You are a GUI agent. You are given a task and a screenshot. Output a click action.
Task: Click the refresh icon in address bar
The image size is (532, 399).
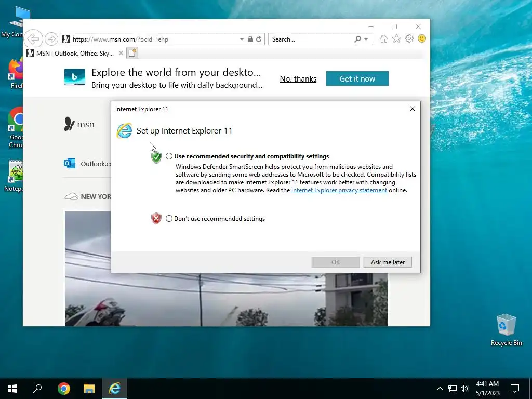259,39
